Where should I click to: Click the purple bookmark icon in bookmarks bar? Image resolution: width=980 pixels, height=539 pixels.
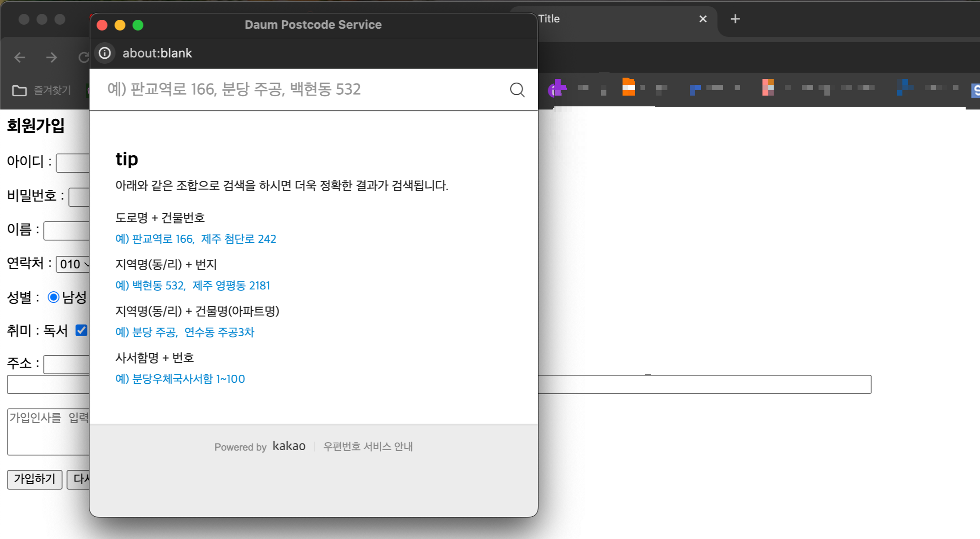[557, 88]
